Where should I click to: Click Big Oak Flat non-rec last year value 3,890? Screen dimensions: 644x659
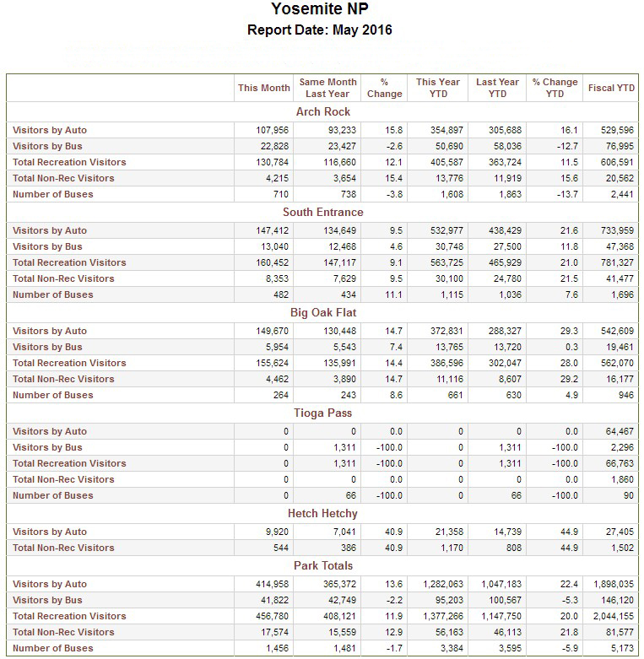pyautogui.click(x=344, y=379)
